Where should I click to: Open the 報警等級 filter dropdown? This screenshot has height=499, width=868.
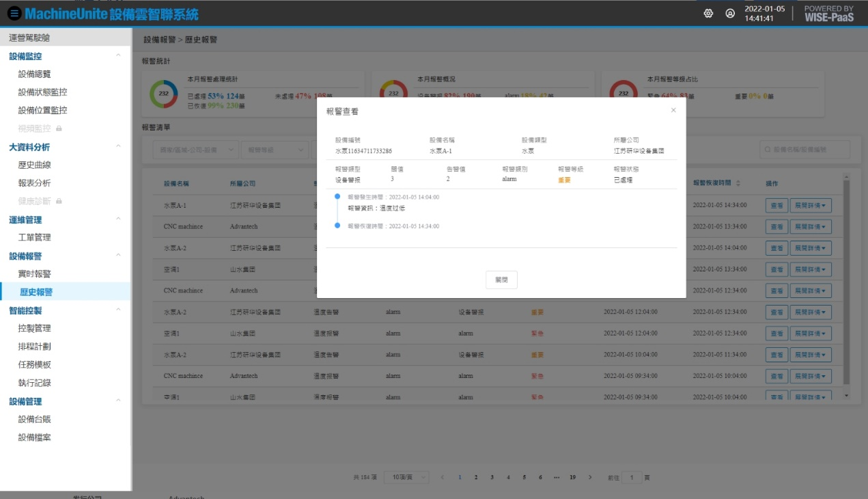tap(276, 150)
